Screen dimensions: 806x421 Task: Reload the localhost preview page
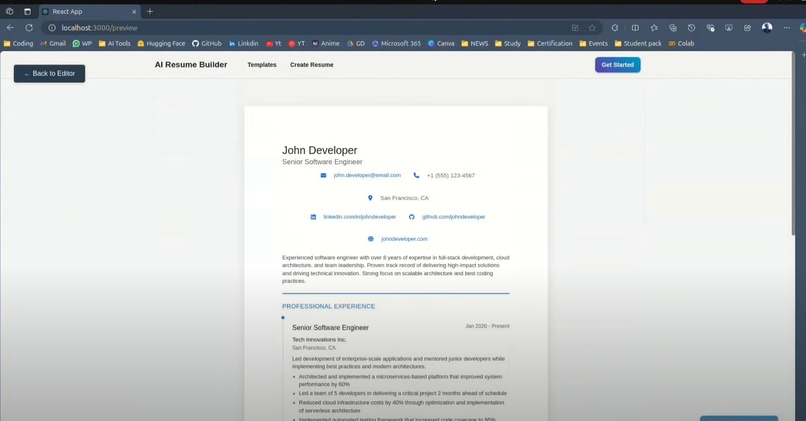tap(29, 28)
